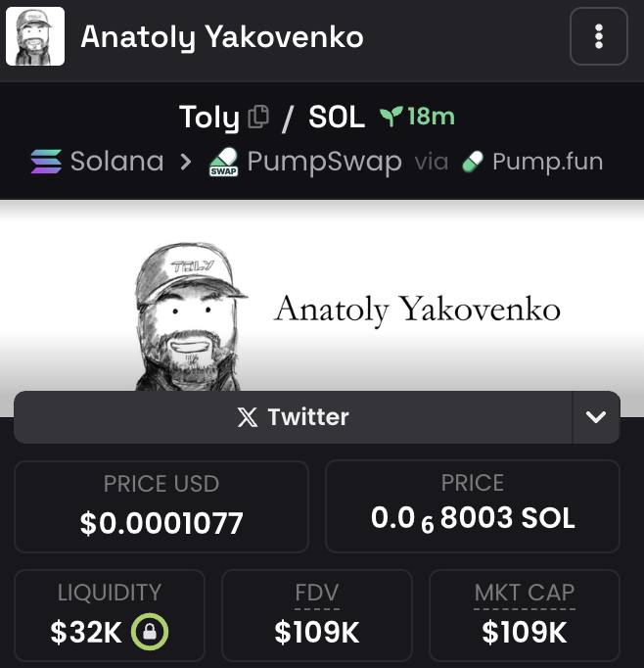The height and width of the screenshot is (668, 644).
Task: Click the token header banner image
Action: (x=322, y=294)
